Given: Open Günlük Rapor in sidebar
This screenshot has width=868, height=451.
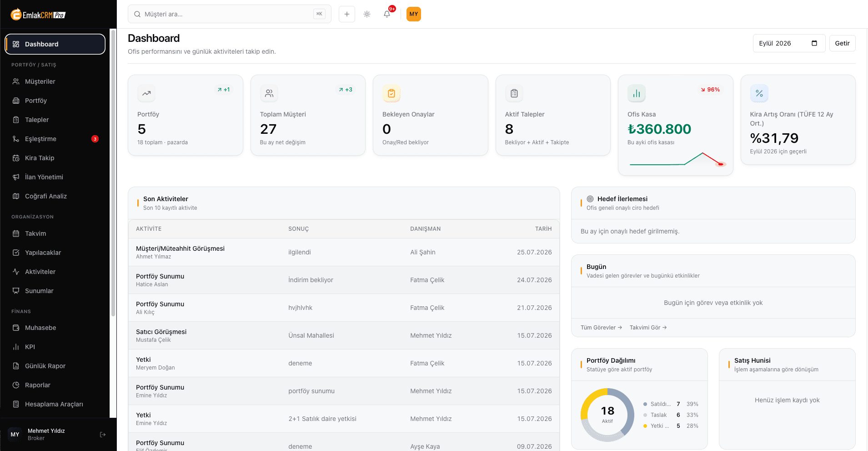Looking at the screenshot, I should pos(55,366).
